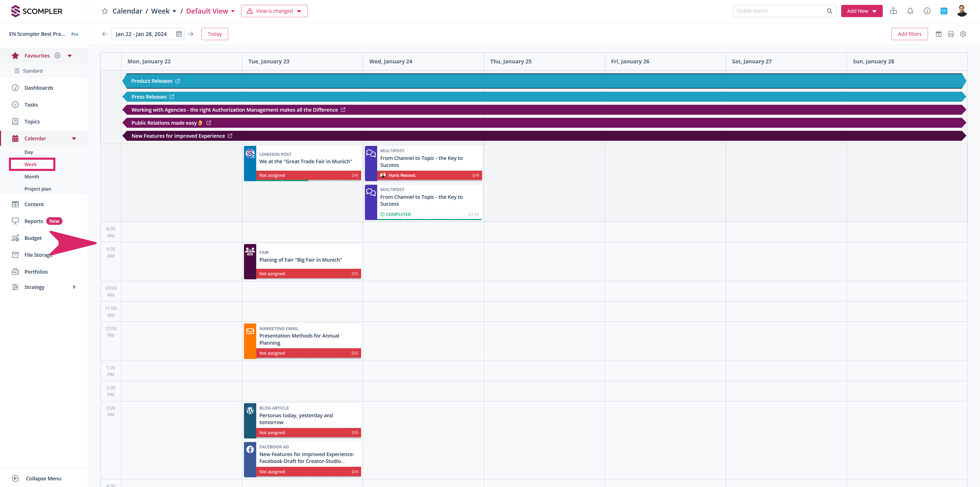Open the date picker calendar icon

(x=179, y=34)
